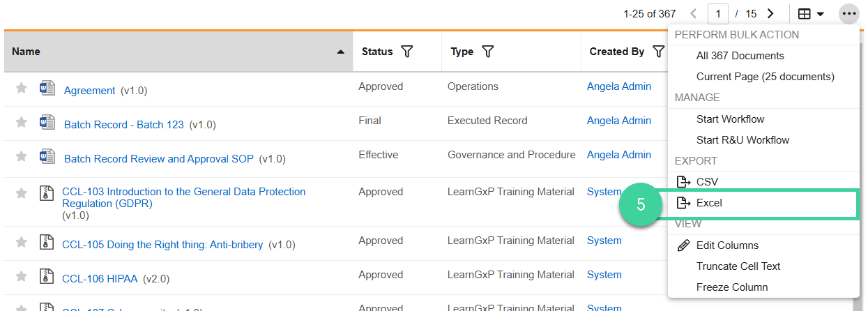Click the three-dots actions menu icon
Viewport: 868px width, 311px height.
click(848, 13)
